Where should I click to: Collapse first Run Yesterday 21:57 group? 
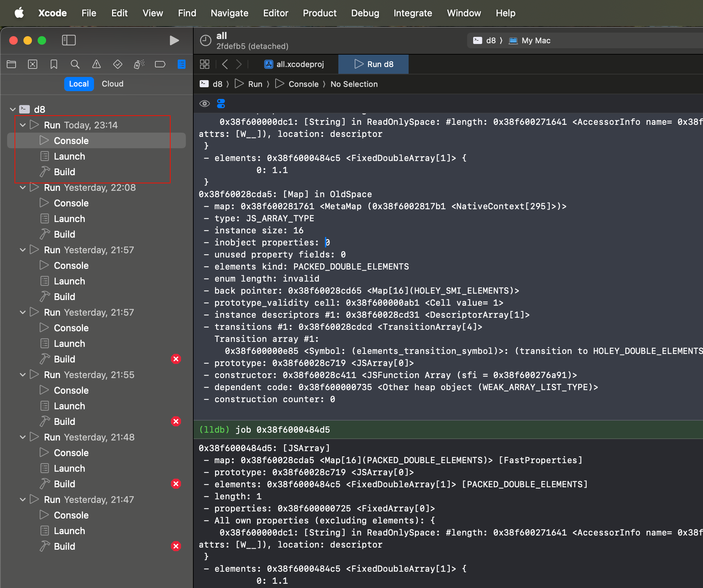coord(23,250)
